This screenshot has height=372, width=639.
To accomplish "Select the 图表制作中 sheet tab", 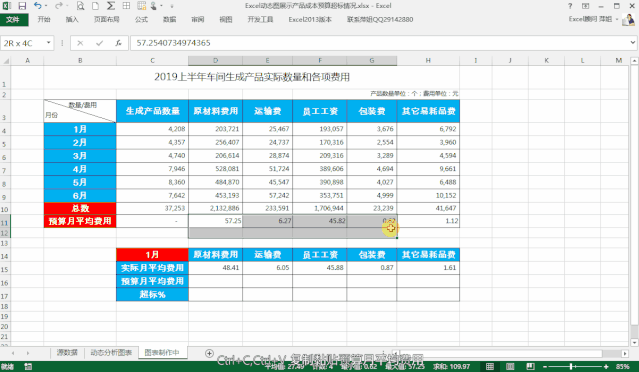I will coord(162,353).
